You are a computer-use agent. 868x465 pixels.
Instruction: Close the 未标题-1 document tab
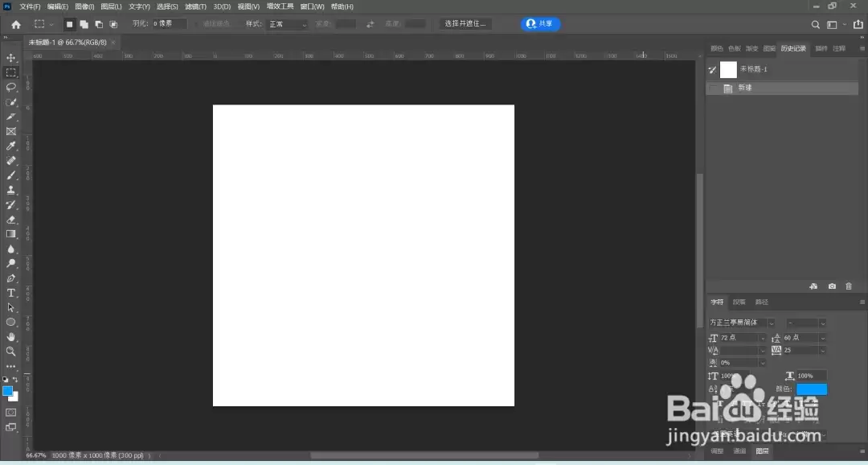113,42
